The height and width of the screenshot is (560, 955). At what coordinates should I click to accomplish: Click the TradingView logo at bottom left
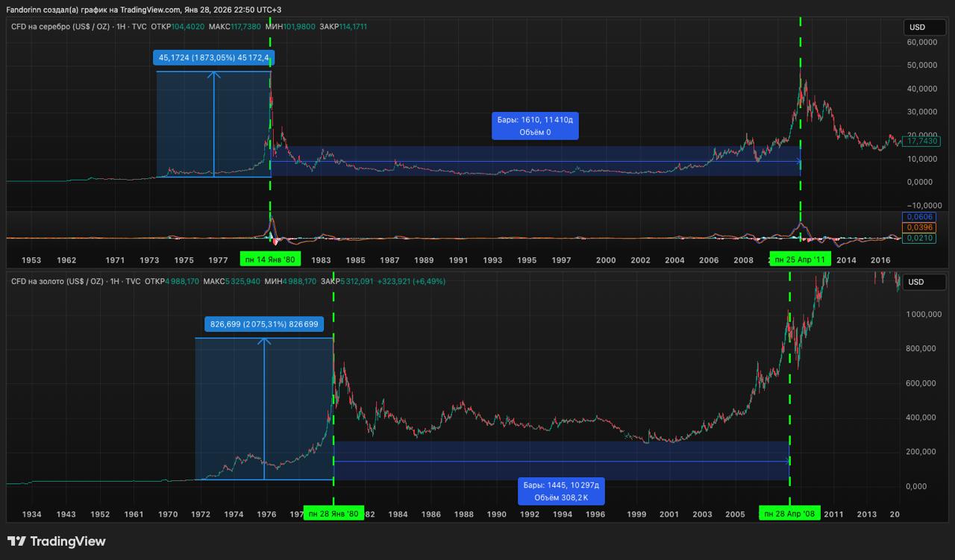[x=57, y=541]
